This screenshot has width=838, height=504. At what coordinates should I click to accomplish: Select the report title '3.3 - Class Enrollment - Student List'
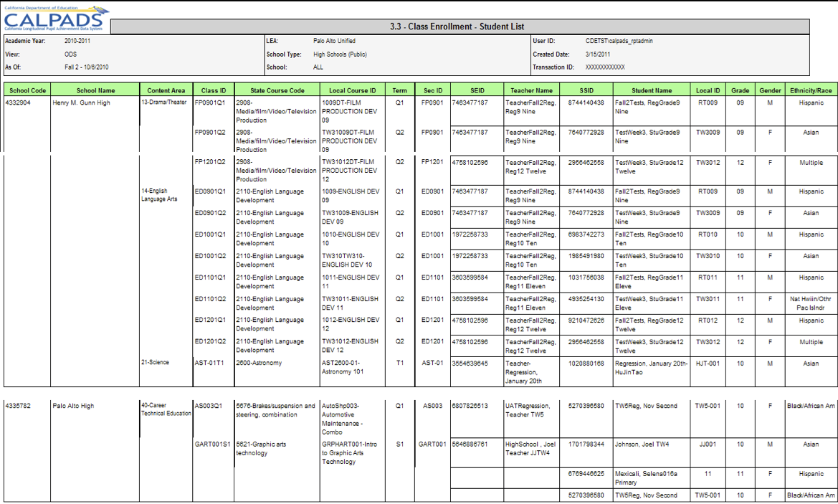click(x=457, y=27)
